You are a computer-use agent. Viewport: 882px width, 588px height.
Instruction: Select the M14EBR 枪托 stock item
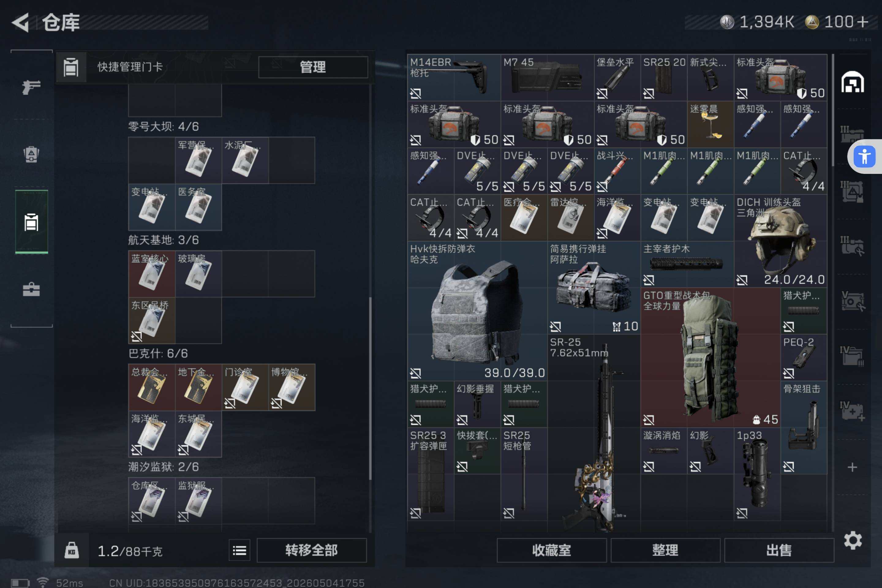coord(454,77)
